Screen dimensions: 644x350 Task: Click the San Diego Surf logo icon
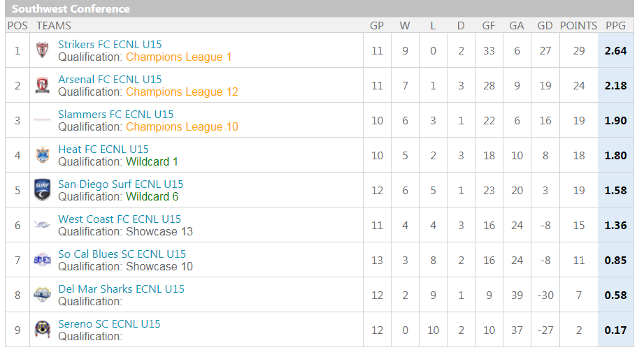(x=42, y=190)
